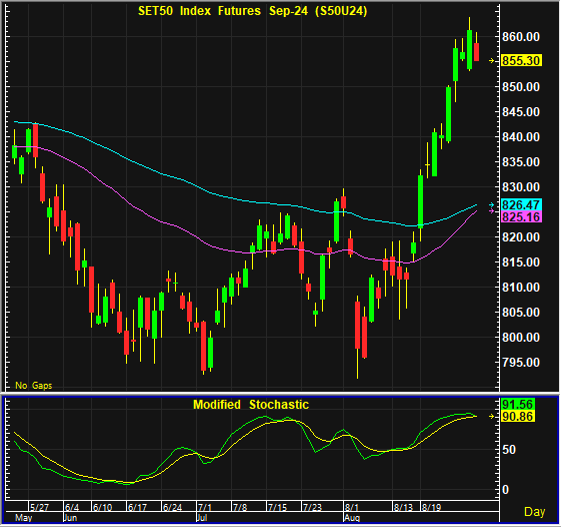Select the 7/15 date marker

(277, 507)
